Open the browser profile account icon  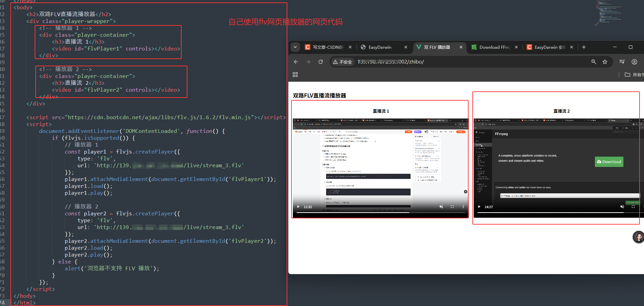(634, 62)
